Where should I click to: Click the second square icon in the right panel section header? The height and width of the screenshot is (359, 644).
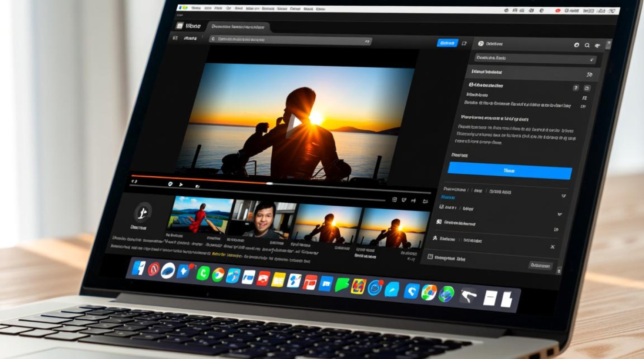coord(587,89)
